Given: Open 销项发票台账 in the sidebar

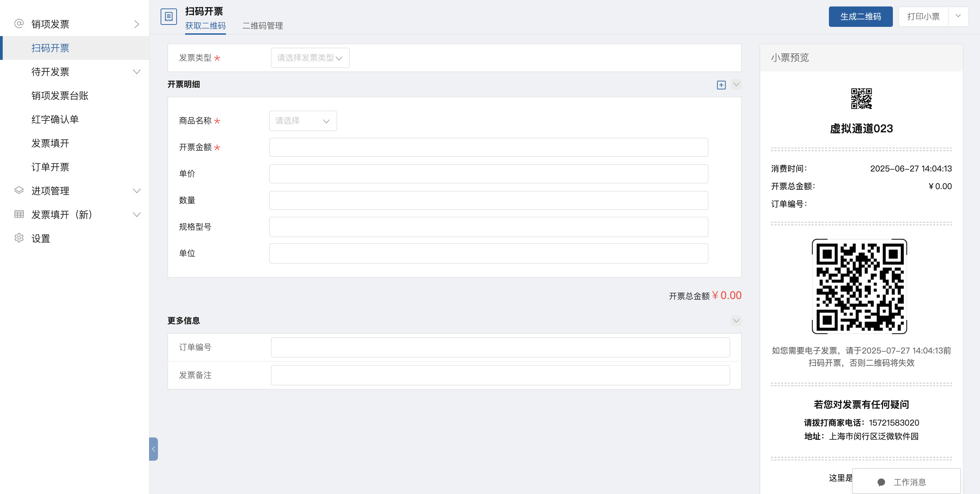Looking at the screenshot, I should (60, 96).
